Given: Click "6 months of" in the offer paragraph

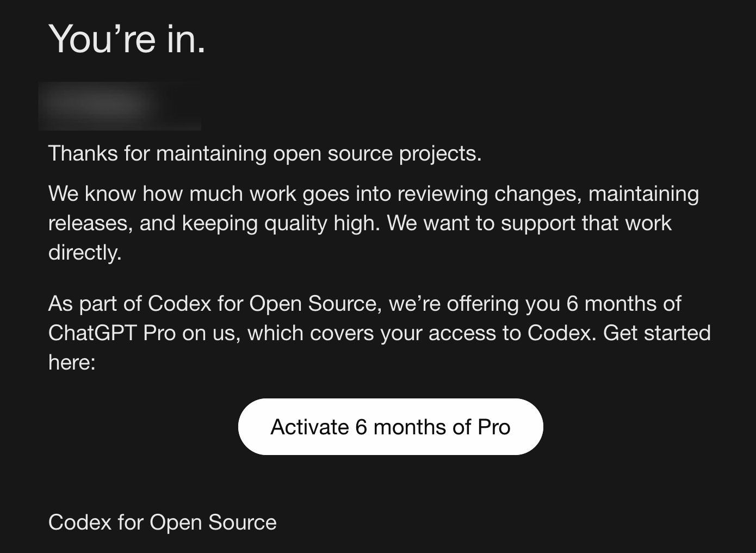Looking at the screenshot, I should [x=624, y=303].
